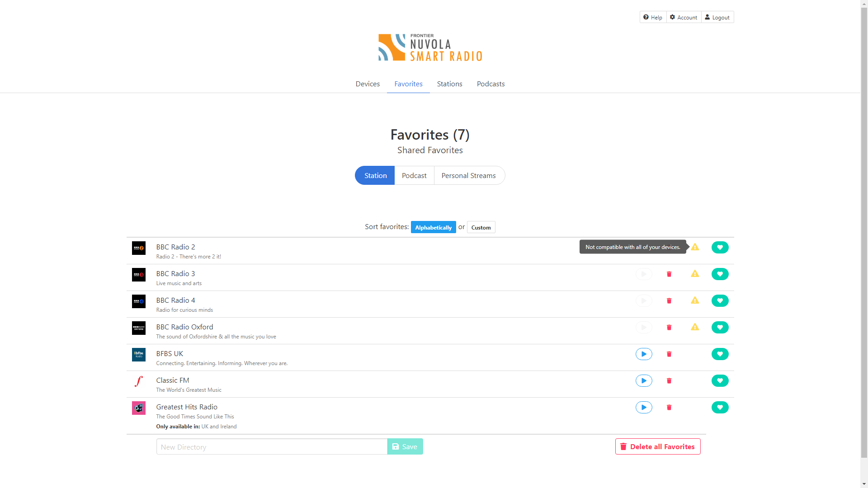
Task: Open the Classic FM station title
Action: point(173,380)
